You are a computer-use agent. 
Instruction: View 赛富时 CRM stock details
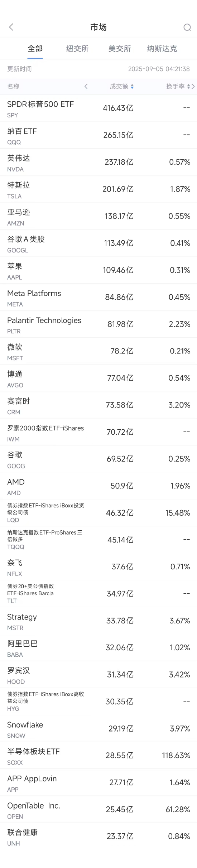click(x=98, y=405)
